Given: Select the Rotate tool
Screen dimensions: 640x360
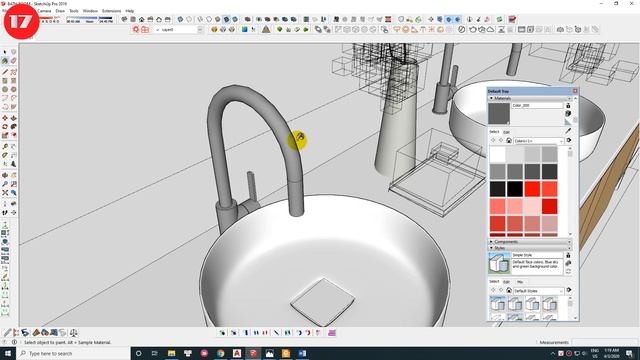Looking at the screenshot, I should pyautogui.click(x=5, y=127).
